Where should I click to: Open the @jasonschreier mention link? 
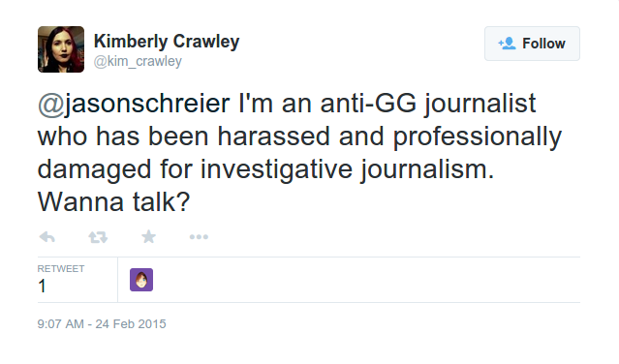(134, 104)
